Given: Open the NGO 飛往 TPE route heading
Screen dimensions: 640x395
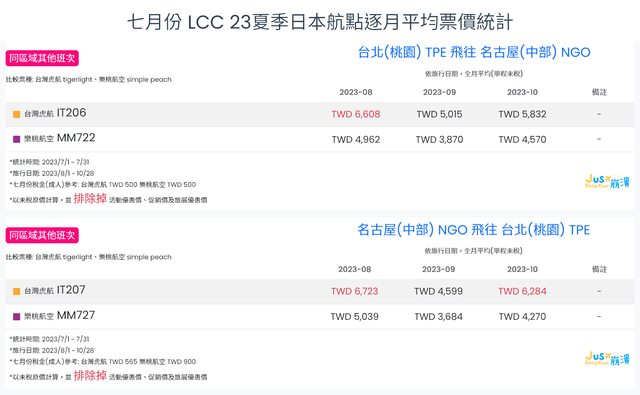Looking at the screenshot, I should (474, 230).
